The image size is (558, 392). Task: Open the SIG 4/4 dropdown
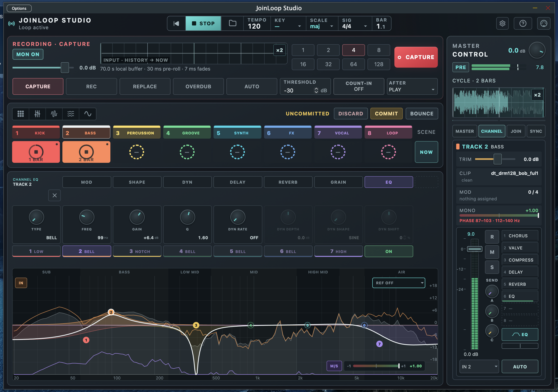click(x=355, y=23)
